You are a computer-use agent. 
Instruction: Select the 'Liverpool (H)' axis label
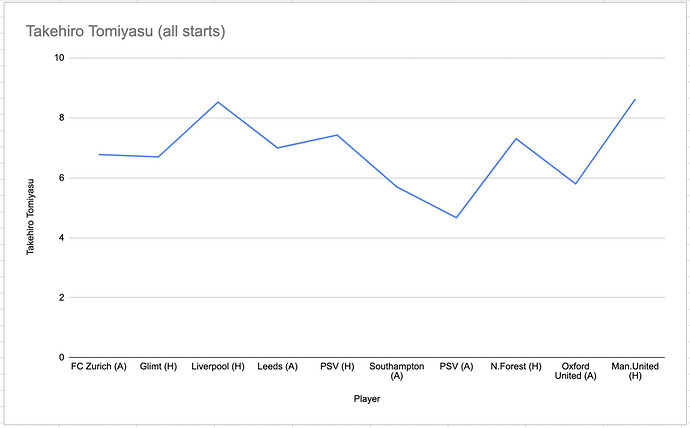click(x=218, y=367)
